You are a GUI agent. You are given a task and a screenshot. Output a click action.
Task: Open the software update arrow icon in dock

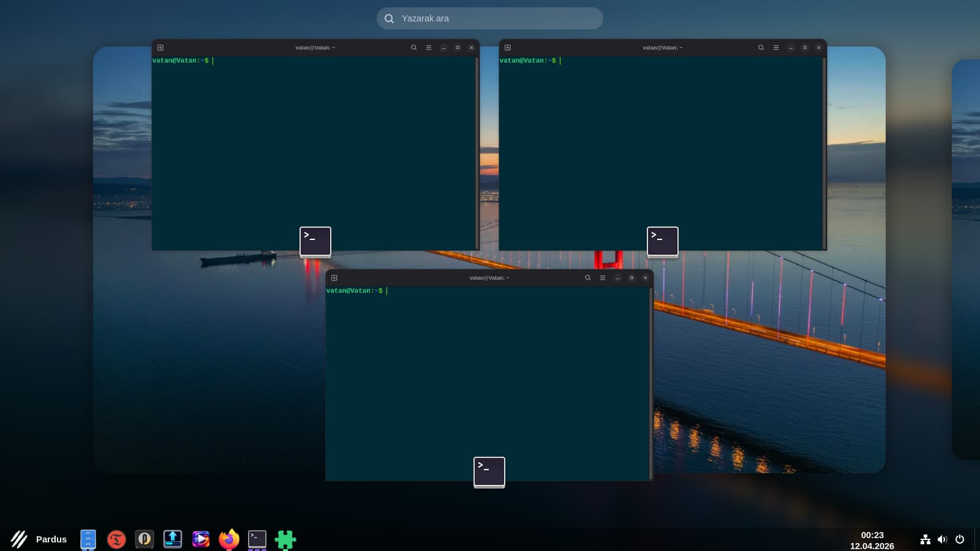click(173, 539)
